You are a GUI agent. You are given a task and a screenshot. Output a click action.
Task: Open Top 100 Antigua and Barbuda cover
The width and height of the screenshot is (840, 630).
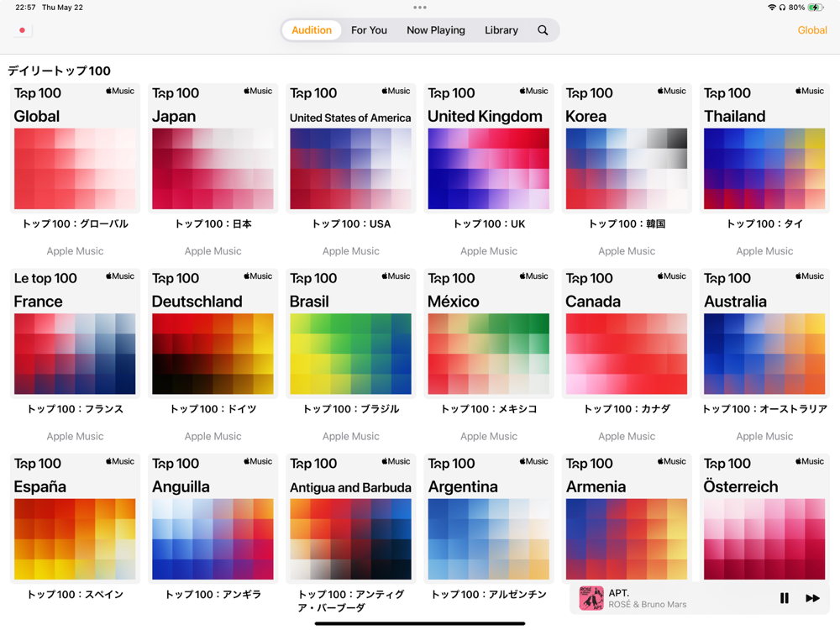pyautogui.click(x=351, y=518)
